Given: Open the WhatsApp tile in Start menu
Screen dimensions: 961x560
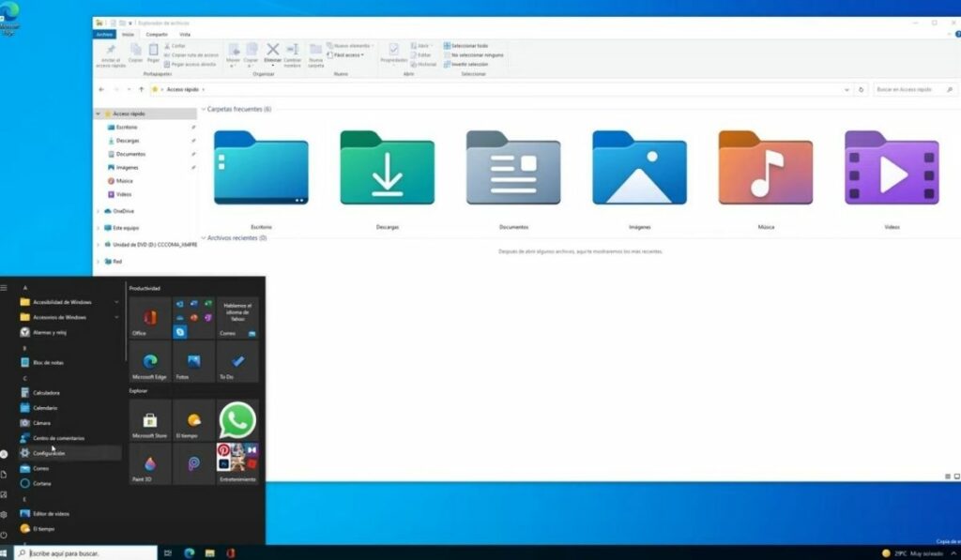Looking at the screenshot, I should point(237,421).
